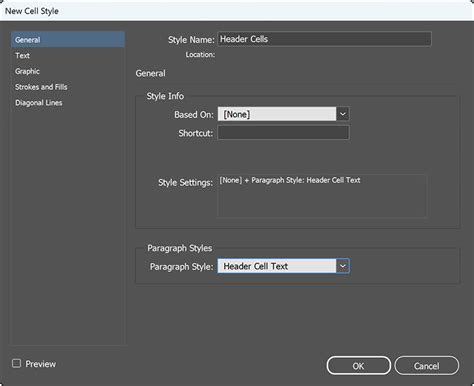The width and height of the screenshot is (474, 386).
Task: Enable the Preview checkbox
Action: pos(16,363)
